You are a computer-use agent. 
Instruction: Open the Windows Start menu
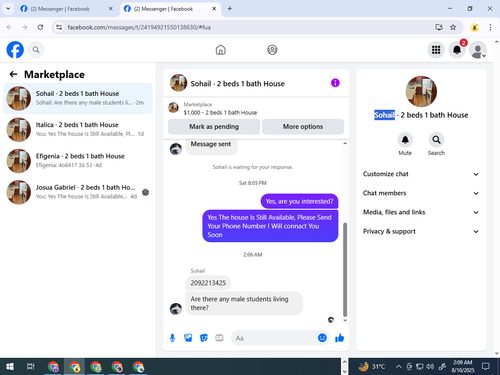tap(10, 367)
